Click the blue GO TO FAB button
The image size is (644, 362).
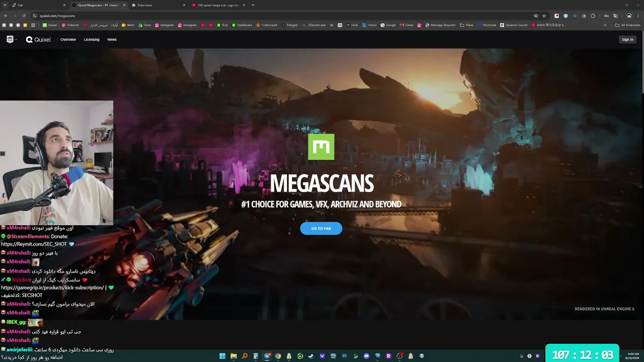321,228
